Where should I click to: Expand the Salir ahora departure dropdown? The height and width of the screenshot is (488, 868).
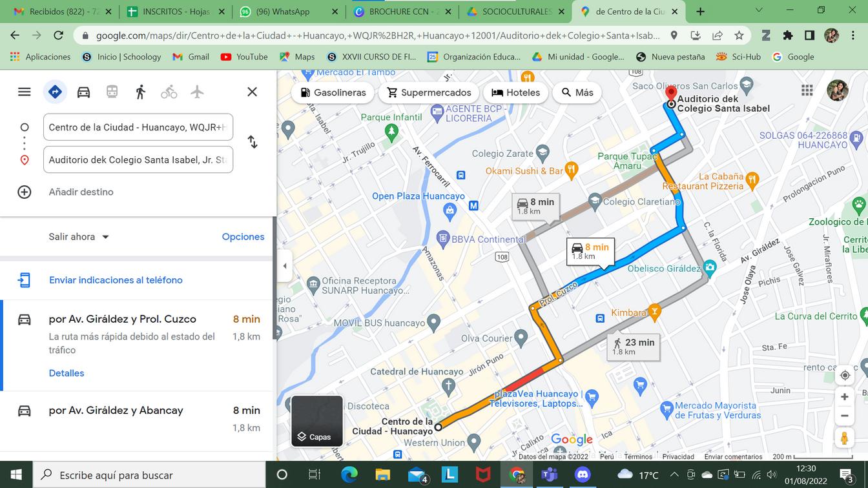click(79, 237)
